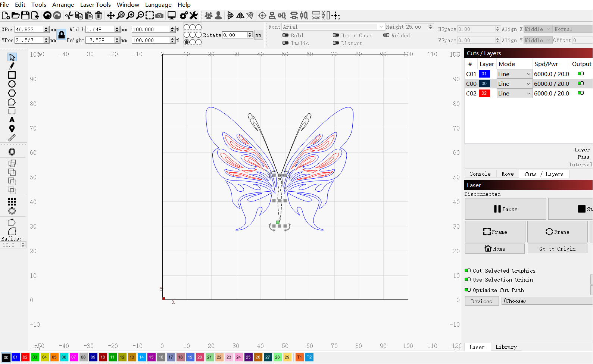The height and width of the screenshot is (364, 593).
Task: Open the Grid Array tool
Action: click(x=12, y=202)
